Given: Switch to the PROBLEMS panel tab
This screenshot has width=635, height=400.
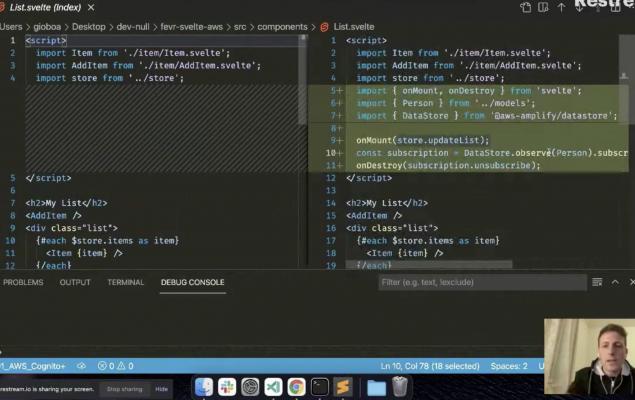Looking at the screenshot, I should coord(23,282).
